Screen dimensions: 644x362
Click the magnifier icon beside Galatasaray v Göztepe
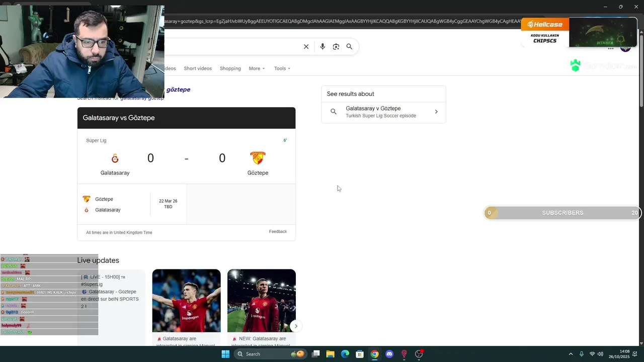tap(333, 112)
